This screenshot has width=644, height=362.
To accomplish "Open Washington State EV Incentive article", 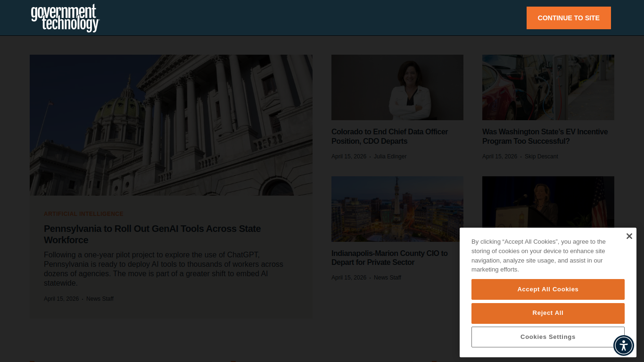I will click(x=545, y=137).
